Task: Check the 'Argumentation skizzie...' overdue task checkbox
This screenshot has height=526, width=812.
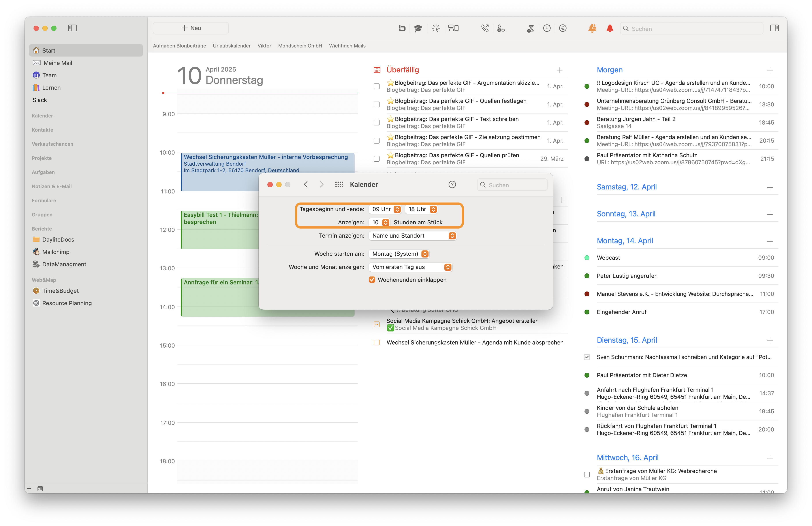Action: pos(377,86)
